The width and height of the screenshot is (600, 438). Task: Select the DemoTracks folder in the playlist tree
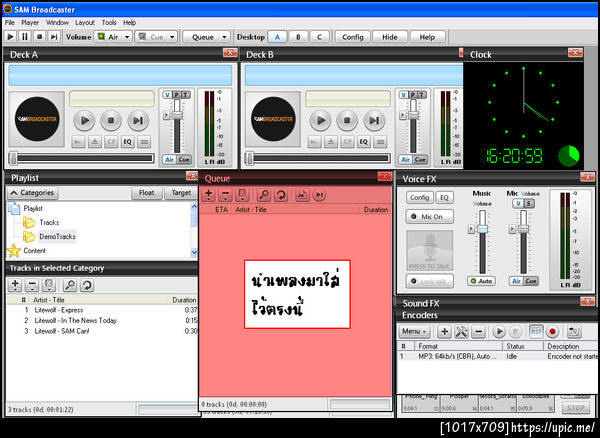point(57,236)
